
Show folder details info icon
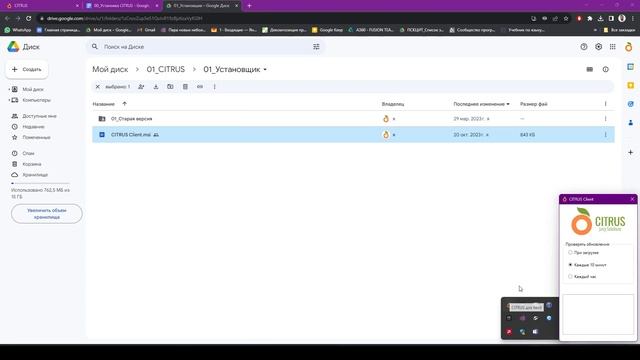click(605, 69)
